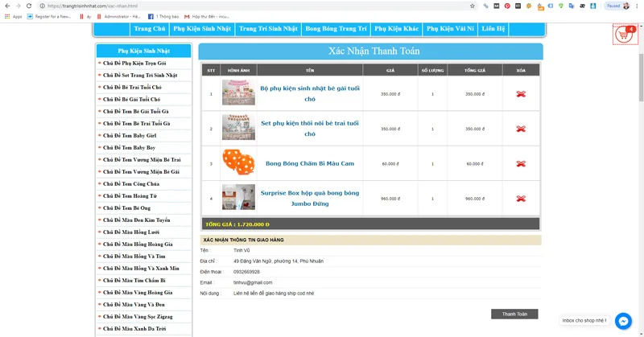Screen dimensions: 644x337
Task: Go back to the previous page
Action: 7,6
